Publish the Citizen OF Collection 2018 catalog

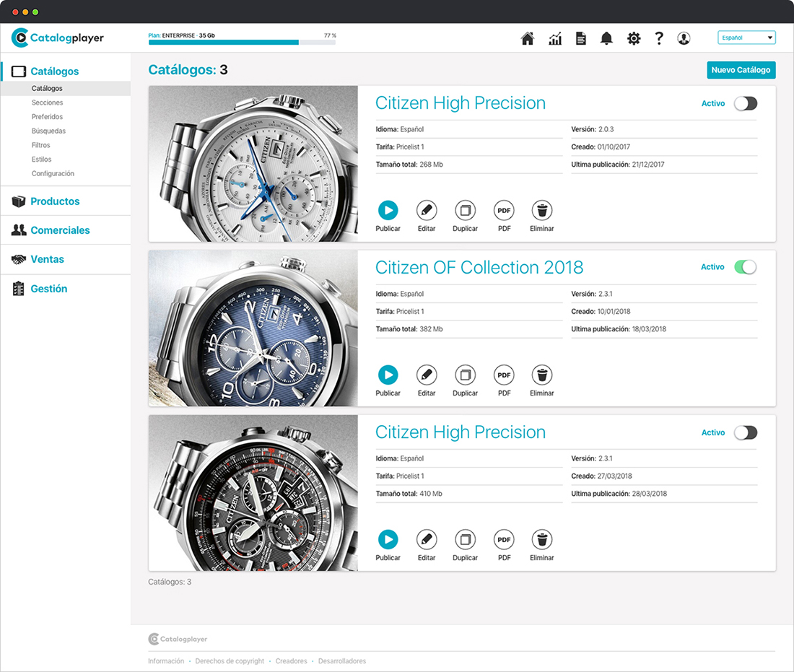click(x=388, y=375)
